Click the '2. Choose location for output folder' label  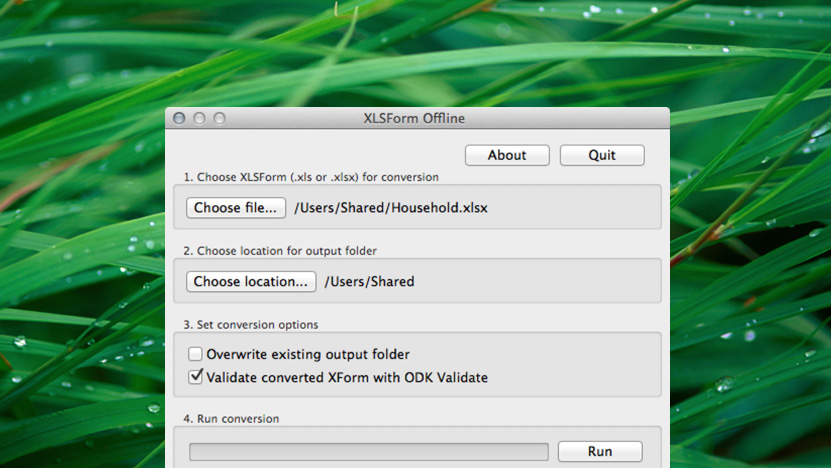pyautogui.click(x=280, y=251)
